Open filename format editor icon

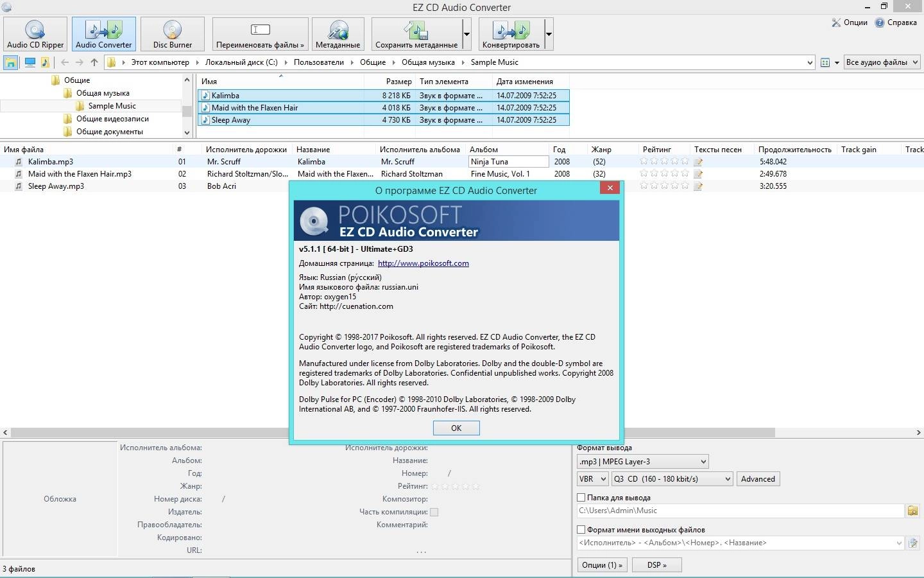pyautogui.click(x=912, y=543)
